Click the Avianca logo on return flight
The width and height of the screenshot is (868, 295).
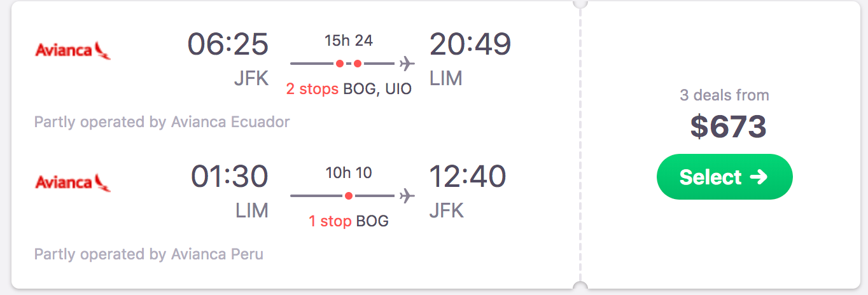(73, 182)
